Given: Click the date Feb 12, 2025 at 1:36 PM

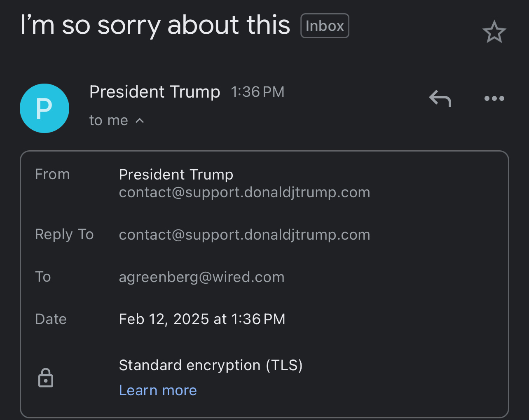Looking at the screenshot, I should coord(202,319).
